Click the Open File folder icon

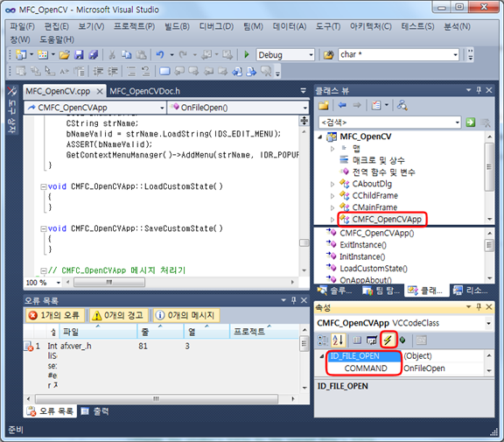[64, 54]
